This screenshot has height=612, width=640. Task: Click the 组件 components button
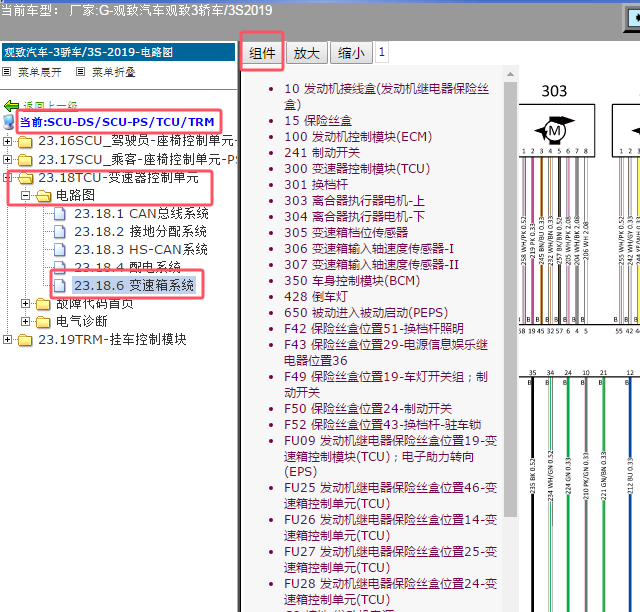[262, 53]
